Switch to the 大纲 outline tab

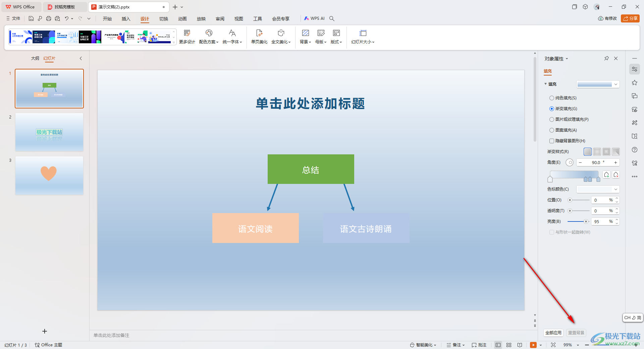[35, 58]
